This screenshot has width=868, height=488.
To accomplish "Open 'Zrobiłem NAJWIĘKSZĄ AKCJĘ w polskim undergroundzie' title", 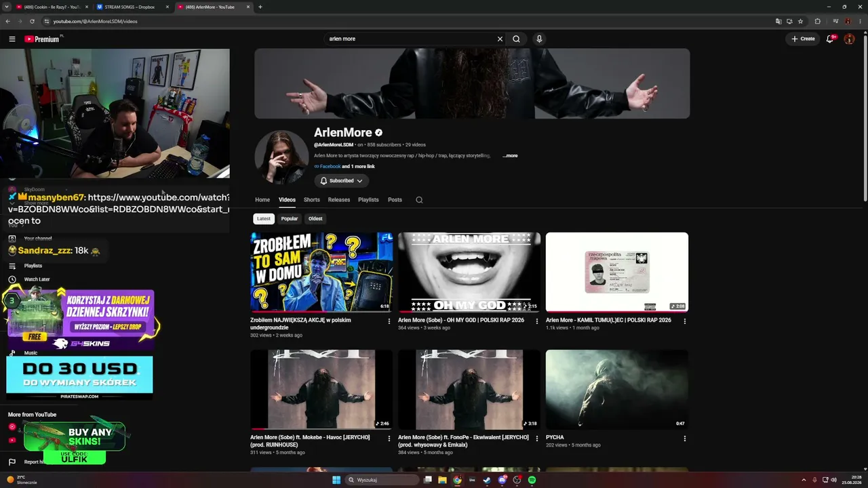I will pyautogui.click(x=300, y=323).
